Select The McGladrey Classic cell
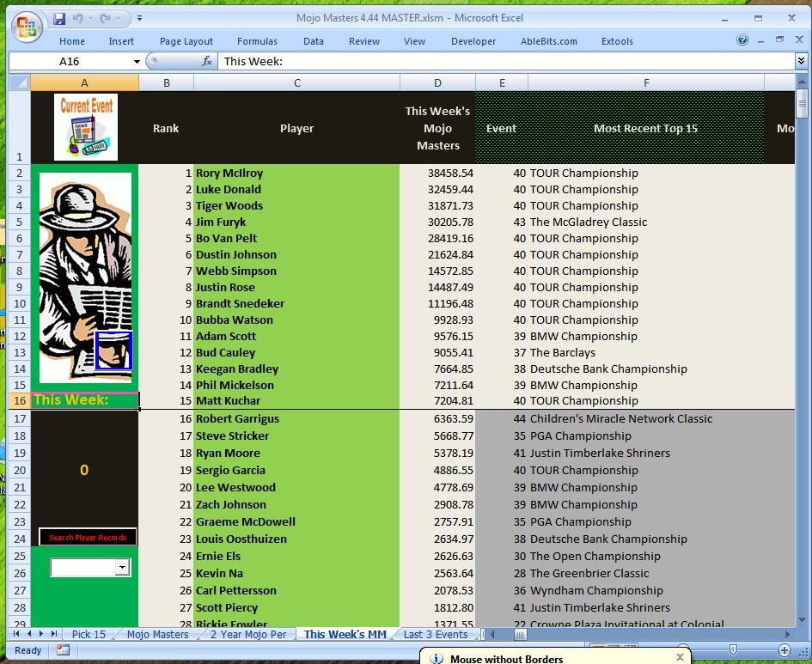Image resolution: width=812 pixels, height=664 pixels. [646, 222]
